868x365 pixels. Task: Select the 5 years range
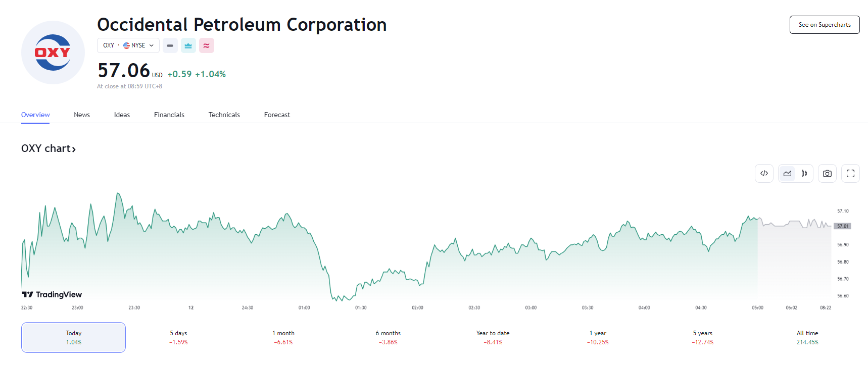[x=703, y=337]
